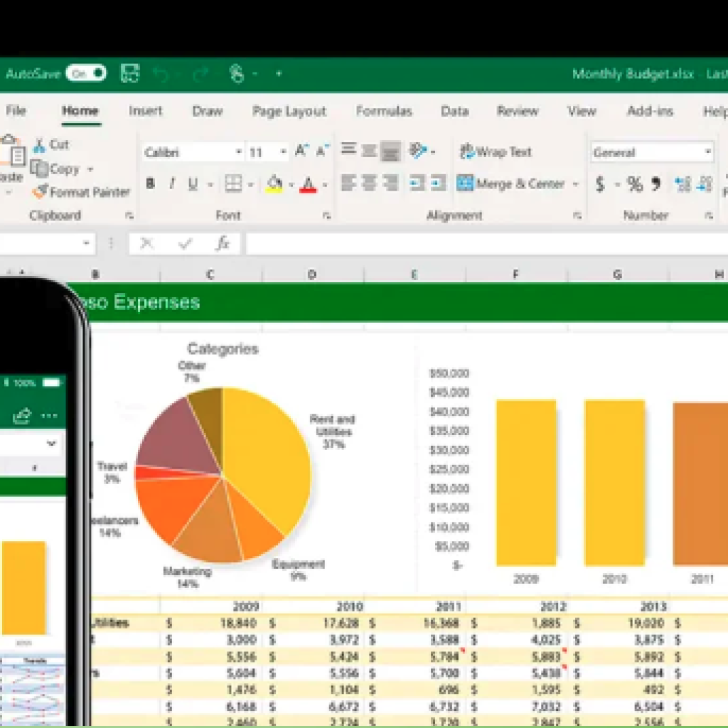The width and height of the screenshot is (728, 728).
Task: Toggle the AutoSave switch
Action: (86, 73)
